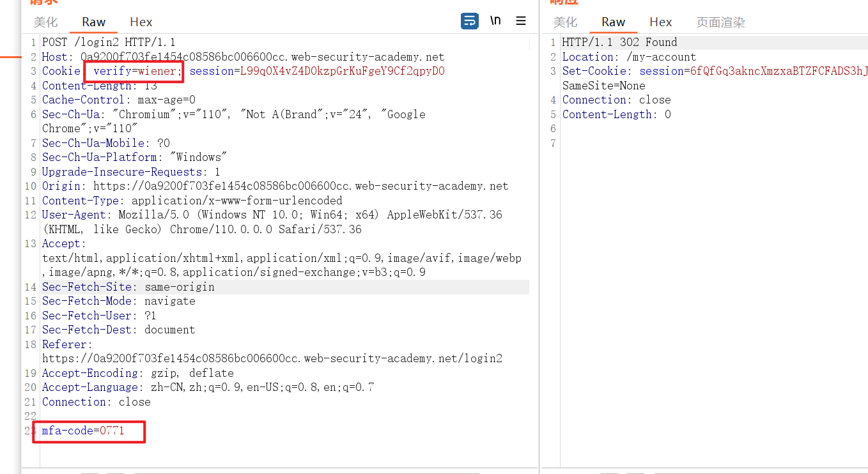The height and width of the screenshot is (474, 868).
Task: Click the mfa-code=0771 body parameter
Action: tap(84, 431)
